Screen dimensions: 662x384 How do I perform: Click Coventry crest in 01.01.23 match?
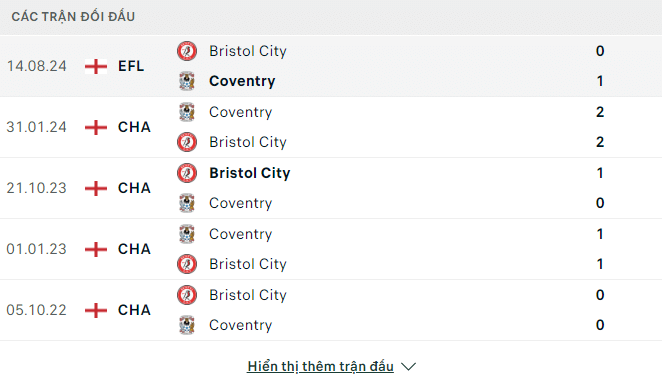[187, 234]
